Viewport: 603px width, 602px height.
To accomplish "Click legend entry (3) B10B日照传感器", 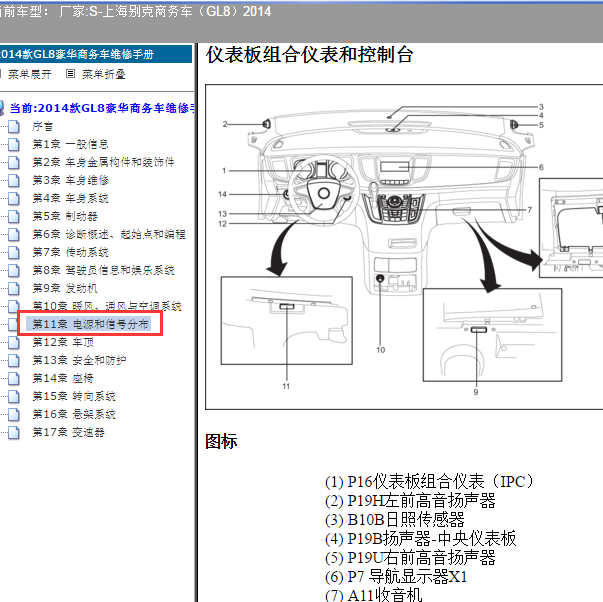I will point(395,520).
